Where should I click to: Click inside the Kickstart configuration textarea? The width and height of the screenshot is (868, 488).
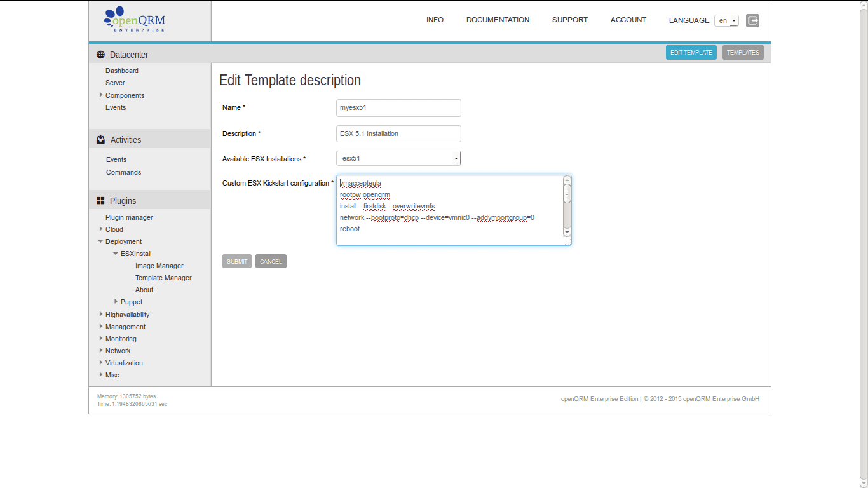454,210
